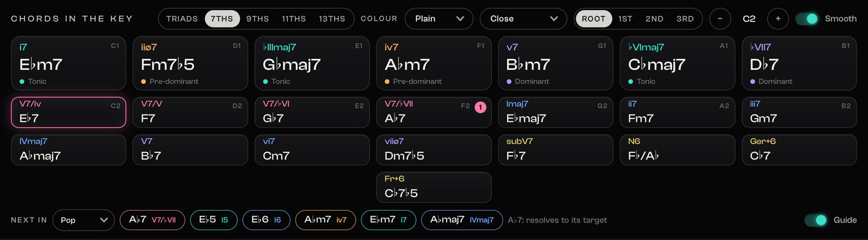Choose the A♭m7 iv7 next-chord suggestion
868x240 pixels.
325,220
